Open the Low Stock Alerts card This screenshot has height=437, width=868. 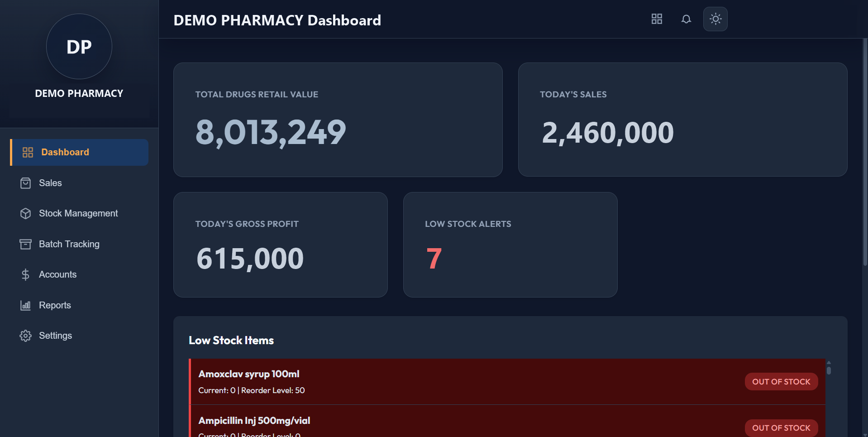coord(510,245)
